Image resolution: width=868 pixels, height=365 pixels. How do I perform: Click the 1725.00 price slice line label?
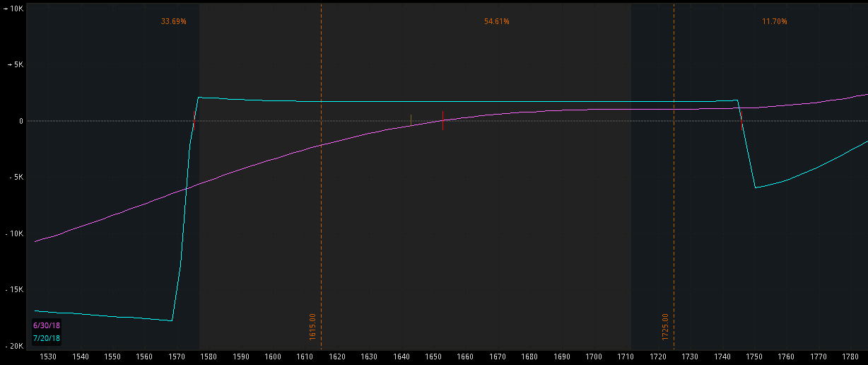pyautogui.click(x=665, y=327)
